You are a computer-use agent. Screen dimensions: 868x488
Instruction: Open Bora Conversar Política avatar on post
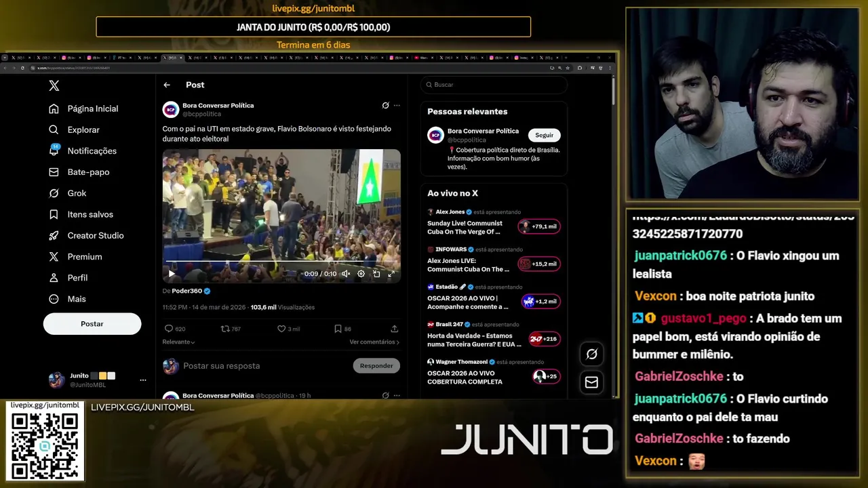pyautogui.click(x=170, y=109)
